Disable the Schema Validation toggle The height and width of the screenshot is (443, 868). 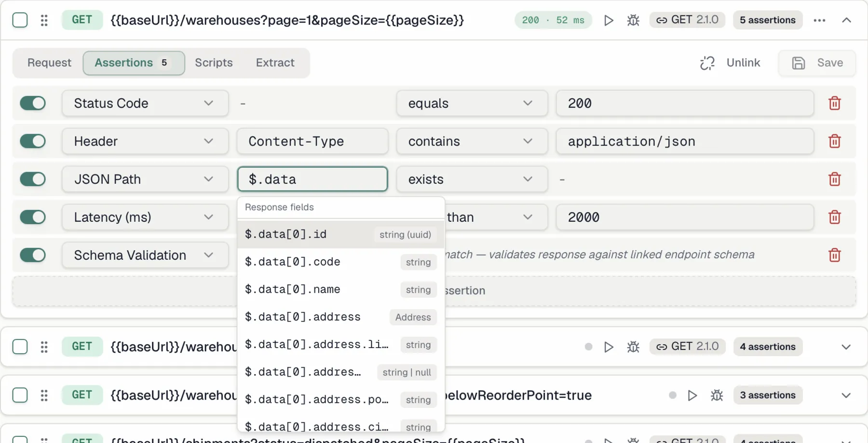coord(33,255)
